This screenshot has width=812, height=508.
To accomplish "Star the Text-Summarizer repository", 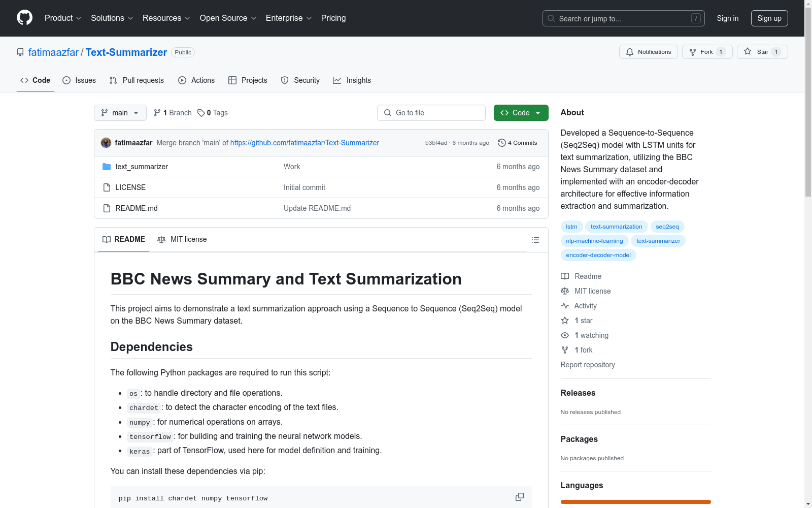I will [762, 52].
